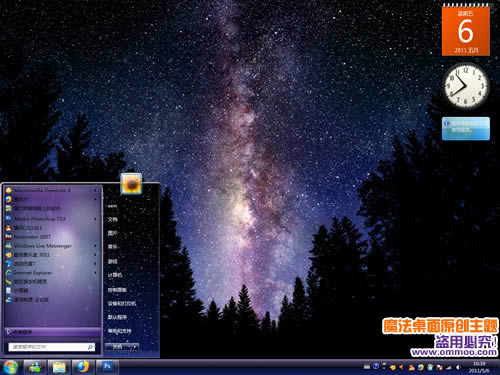
Task: Open Photoshop from the taskbar
Action: (107, 367)
